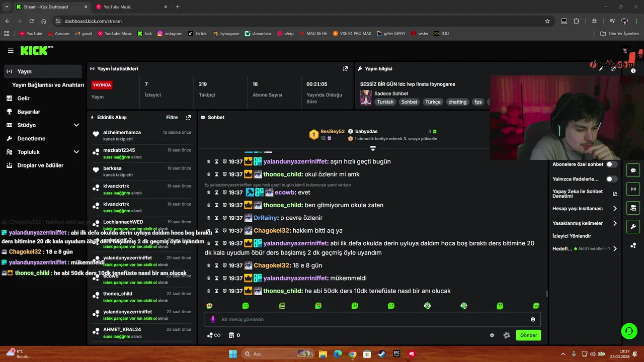Timeout thonos_child on "okul özlenir mi amk" message
Screen dimensions: 644x362
[217, 174]
